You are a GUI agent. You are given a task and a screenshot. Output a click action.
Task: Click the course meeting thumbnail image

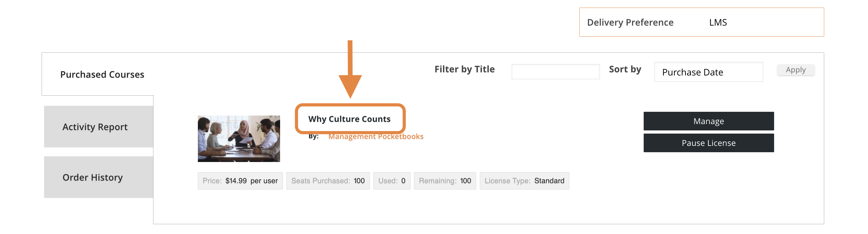point(239,138)
